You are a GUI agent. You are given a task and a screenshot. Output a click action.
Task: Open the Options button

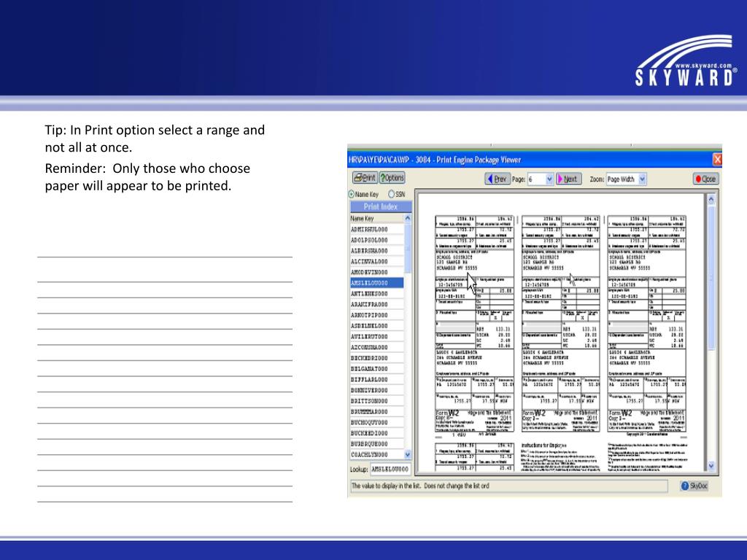tap(392, 178)
